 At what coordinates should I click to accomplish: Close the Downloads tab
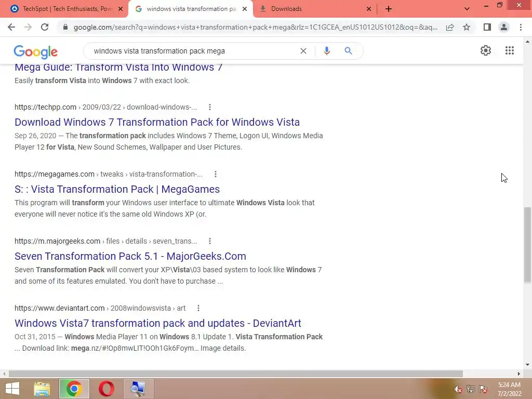(x=369, y=9)
